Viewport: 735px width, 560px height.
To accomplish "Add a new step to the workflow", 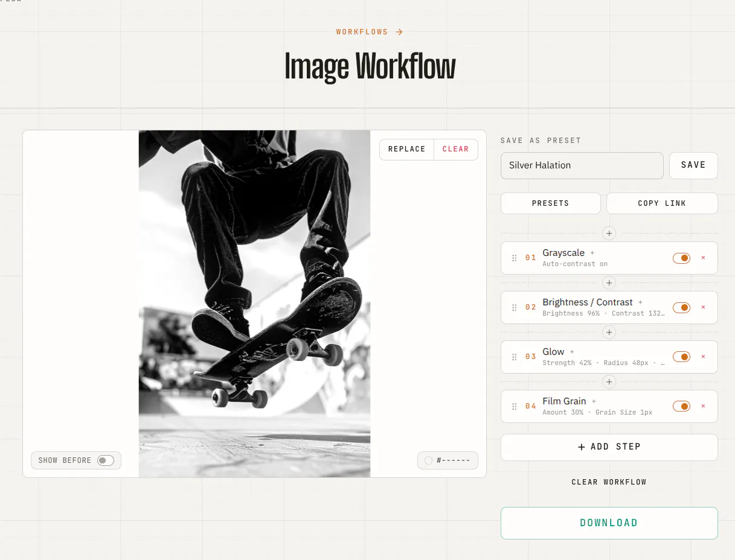I will (x=609, y=447).
